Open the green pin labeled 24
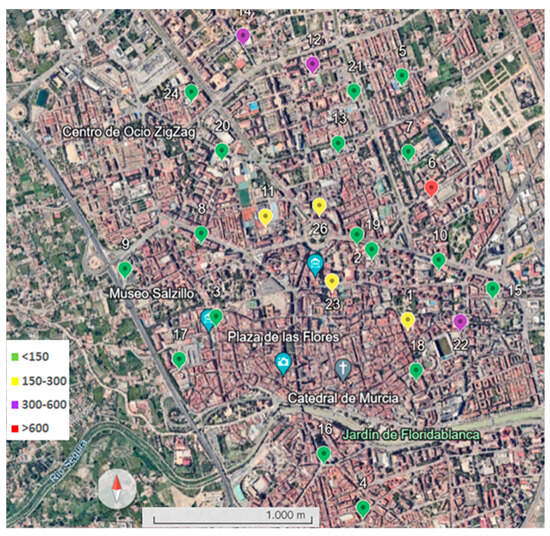550x536 pixels. [191, 93]
